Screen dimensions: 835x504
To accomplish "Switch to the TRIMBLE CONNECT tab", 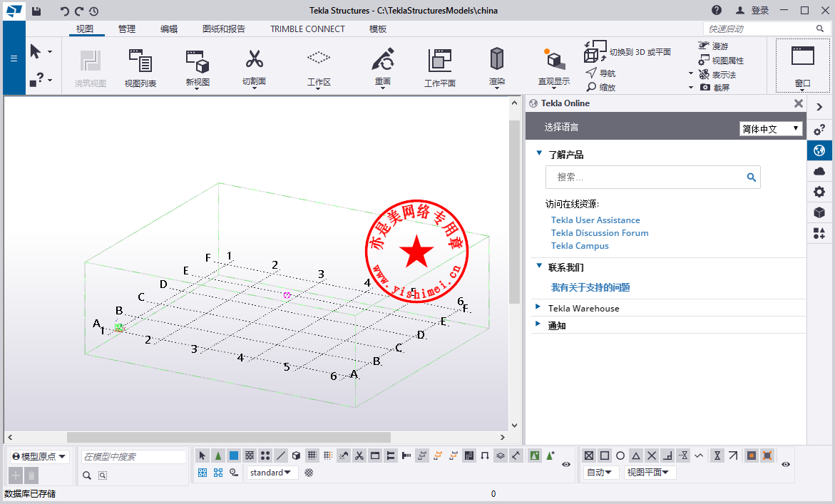I will (x=307, y=29).
